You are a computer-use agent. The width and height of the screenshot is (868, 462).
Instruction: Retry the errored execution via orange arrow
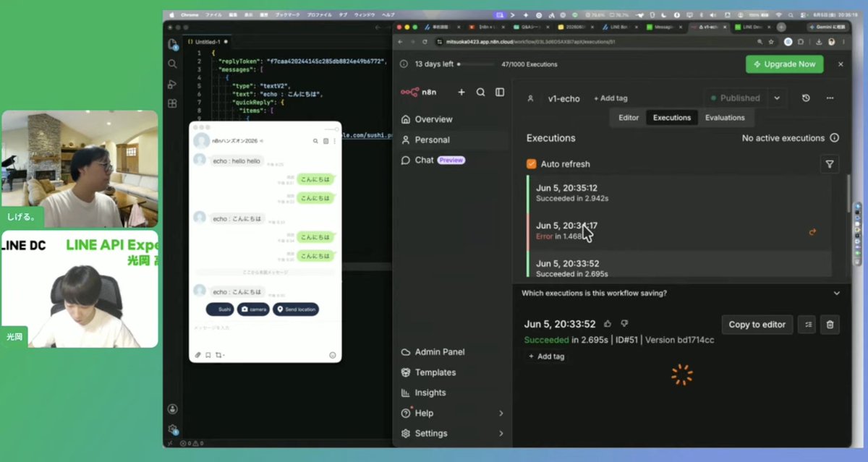[812, 232]
